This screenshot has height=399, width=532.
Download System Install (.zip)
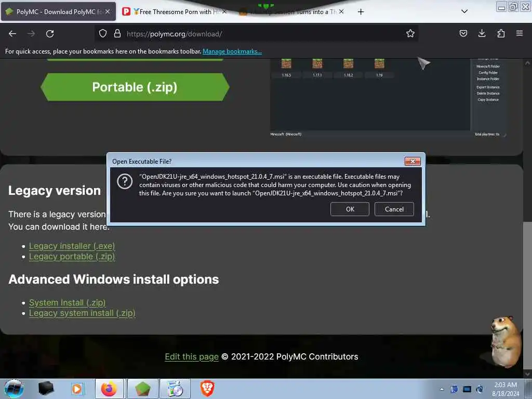67,302
